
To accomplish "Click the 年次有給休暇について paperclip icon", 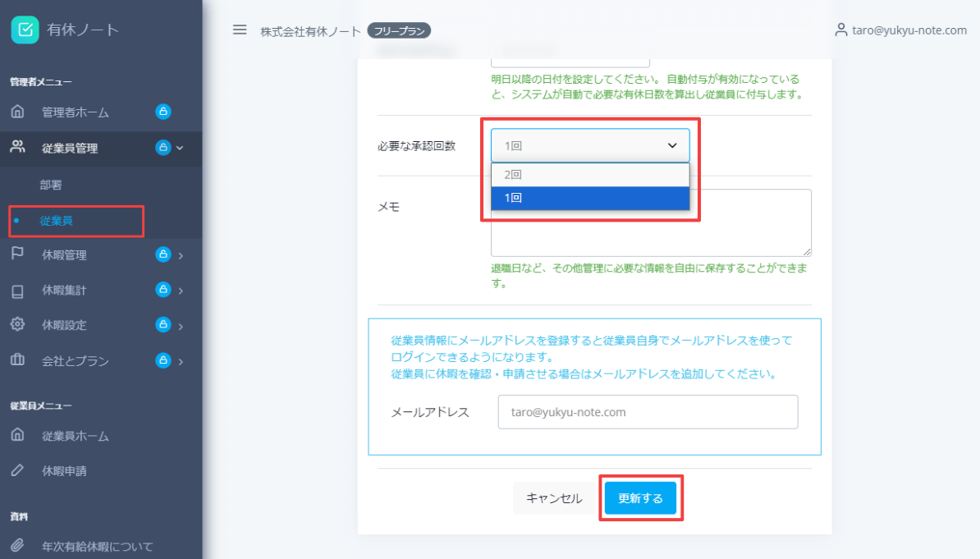I will pyautogui.click(x=18, y=545).
